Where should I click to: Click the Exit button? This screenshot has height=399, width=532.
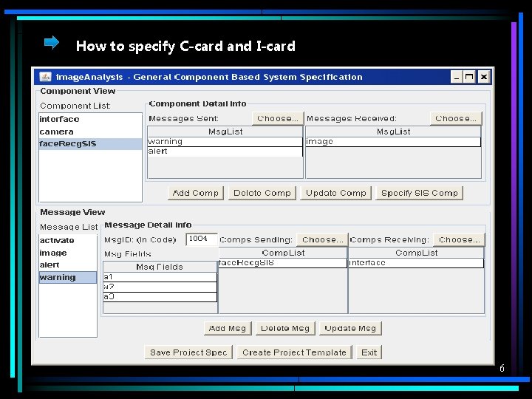[369, 352]
